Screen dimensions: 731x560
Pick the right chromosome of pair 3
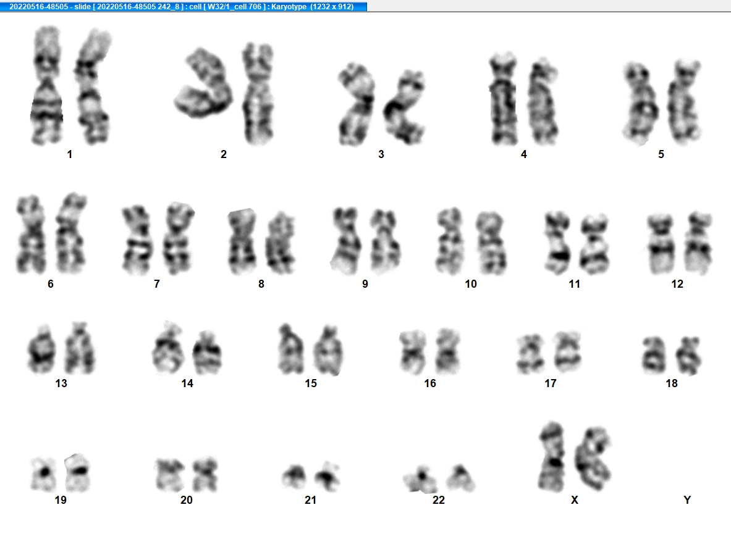(405, 107)
